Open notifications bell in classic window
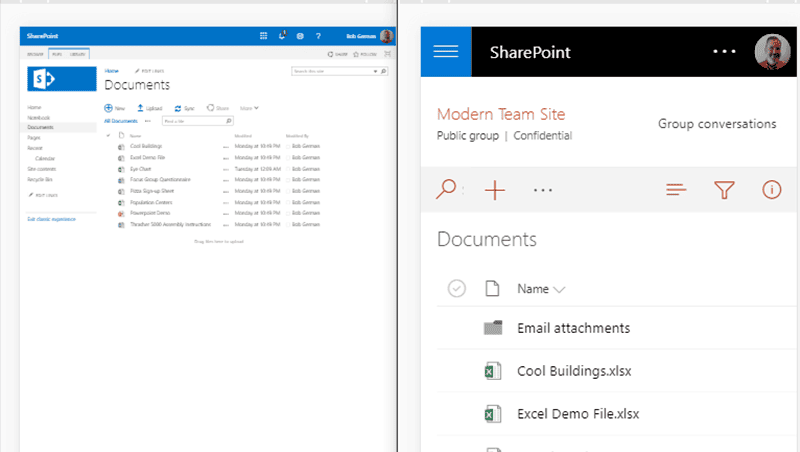Viewport: 800px width, 452px height. pos(282,36)
